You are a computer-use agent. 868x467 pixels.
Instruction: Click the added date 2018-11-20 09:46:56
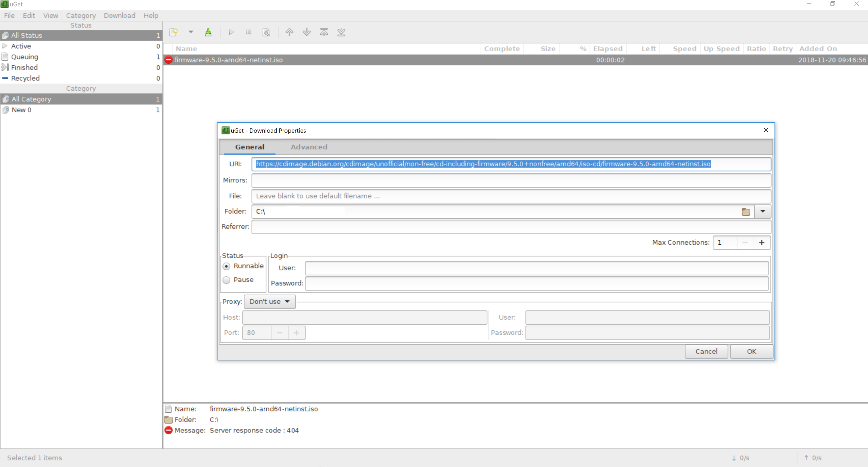(832, 60)
